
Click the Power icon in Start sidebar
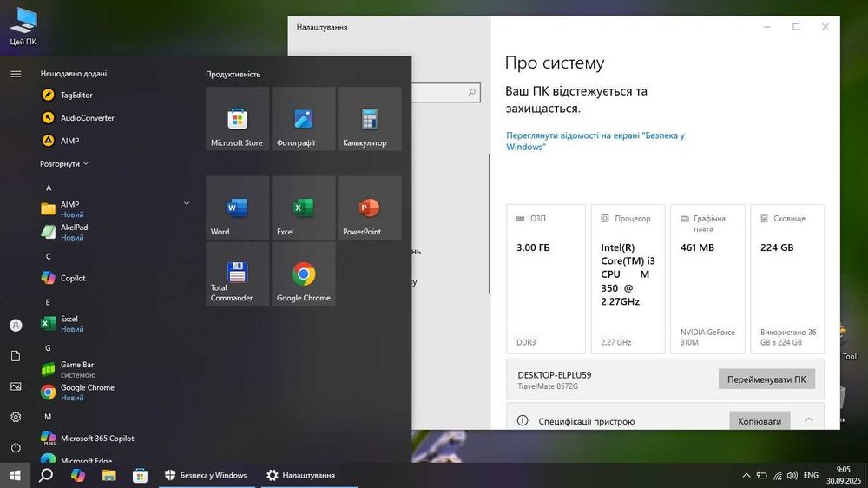pos(16,447)
